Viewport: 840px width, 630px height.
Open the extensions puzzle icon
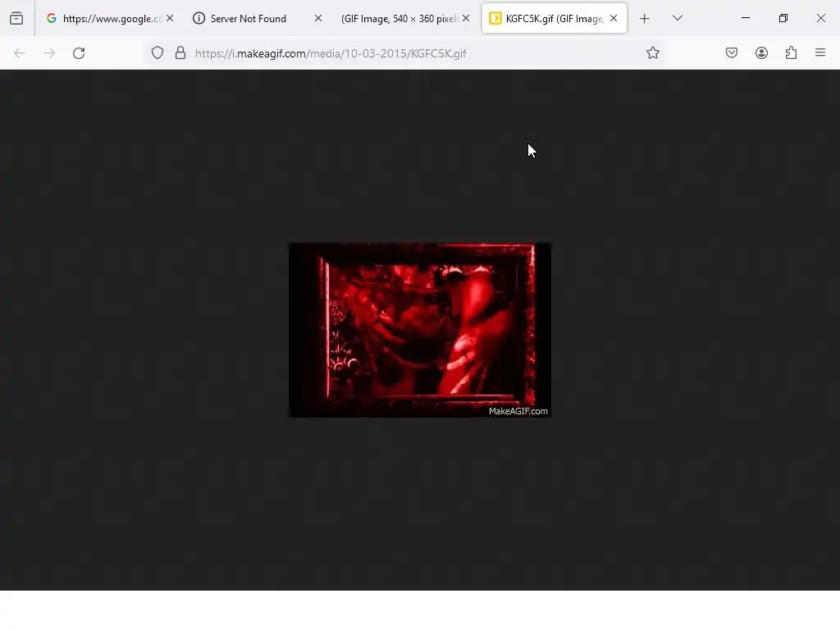pos(792,53)
